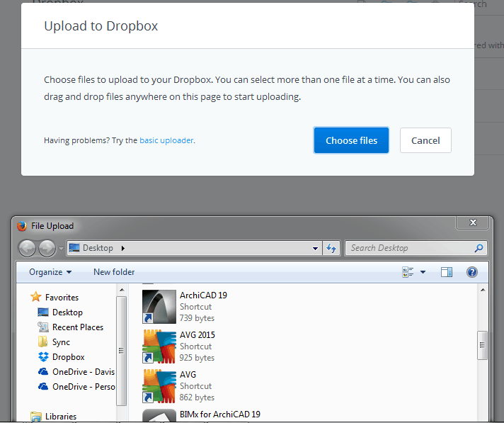The width and height of the screenshot is (504, 423).
Task: Open the help question mark icon
Action: pyautogui.click(x=471, y=272)
